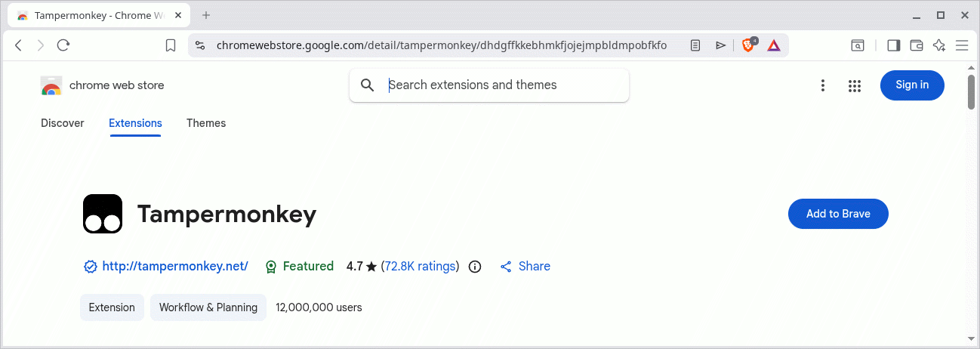Click the Featured badge
Screen dimensions: 980x349
point(300,267)
